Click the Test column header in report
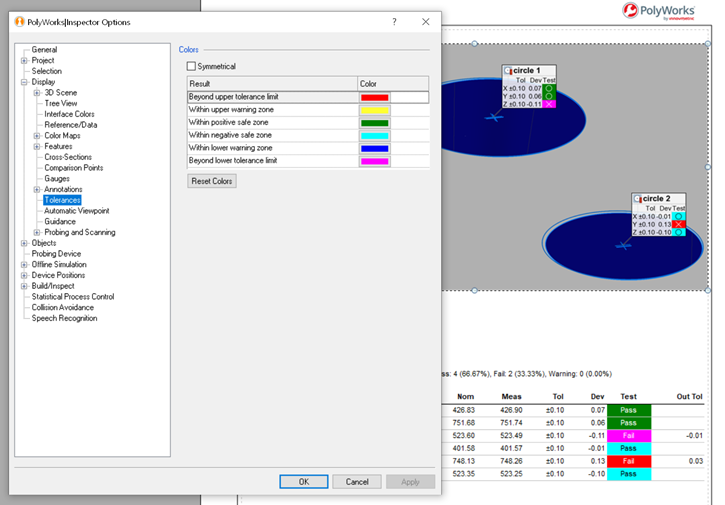The width and height of the screenshot is (725, 505). (628, 396)
